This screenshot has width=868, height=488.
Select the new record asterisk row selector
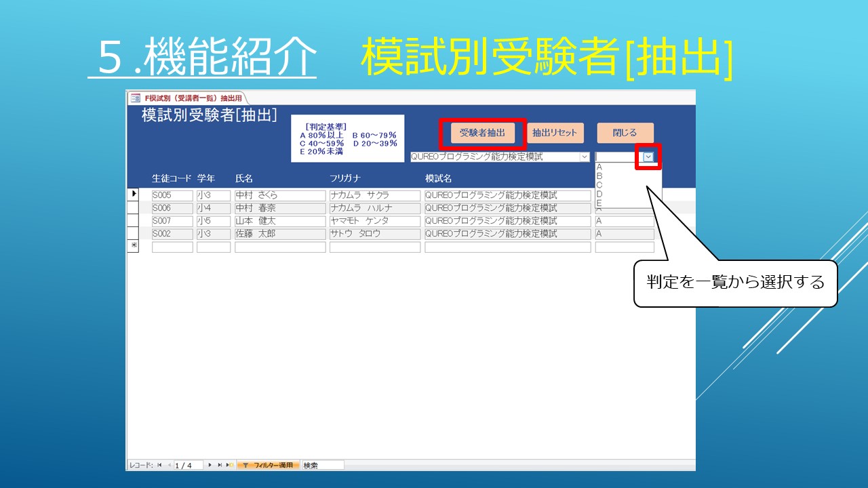point(134,247)
